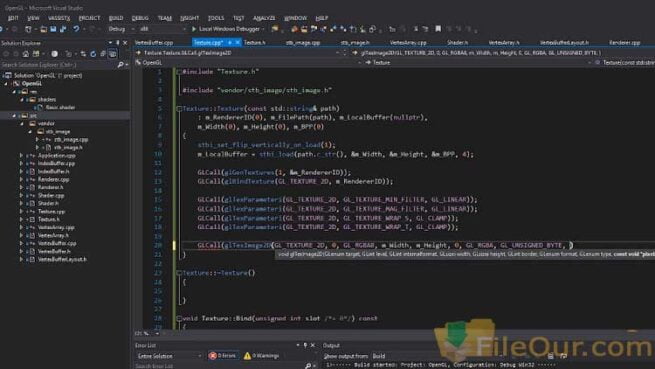Click the Search Error List field
Image resolution: width=655 pixels, height=369 pixels.
(219, 366)
